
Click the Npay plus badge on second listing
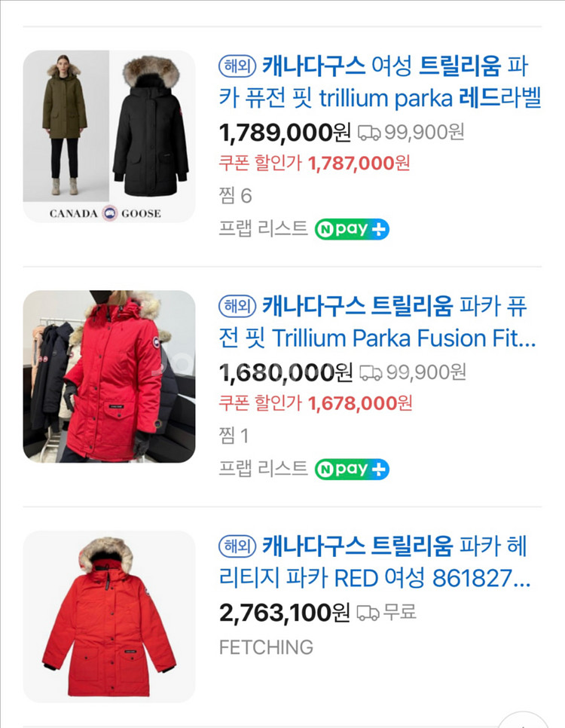[x=352, y=470]
